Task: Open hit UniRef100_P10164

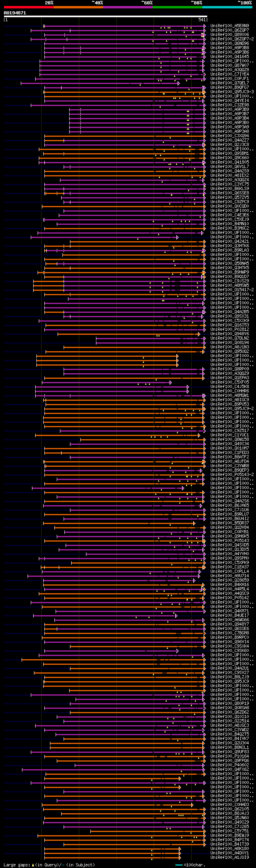Action: [x=230, y=756]
